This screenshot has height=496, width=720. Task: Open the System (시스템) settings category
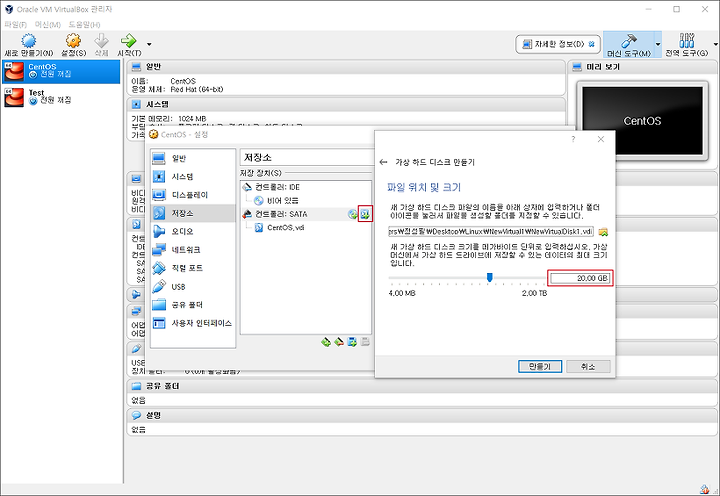click(x=193, y=177)
